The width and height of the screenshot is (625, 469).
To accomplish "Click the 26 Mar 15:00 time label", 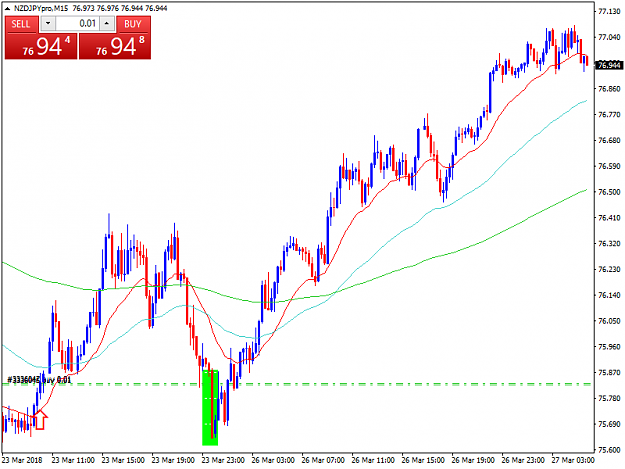I will [x=423, y=460].
